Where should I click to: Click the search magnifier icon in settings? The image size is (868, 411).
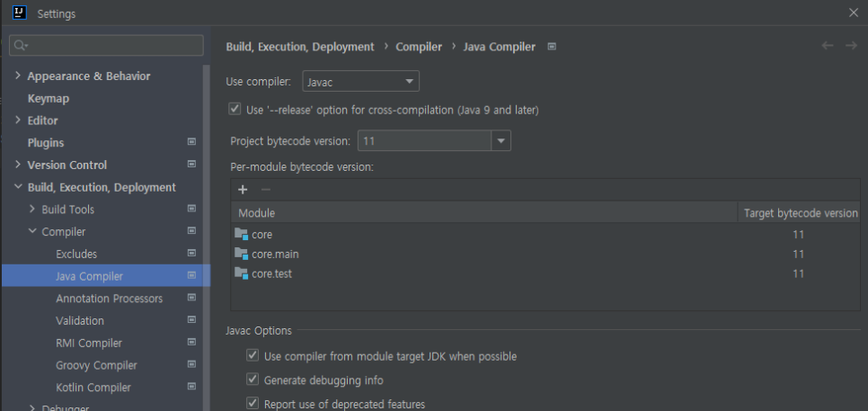point(20,46)
